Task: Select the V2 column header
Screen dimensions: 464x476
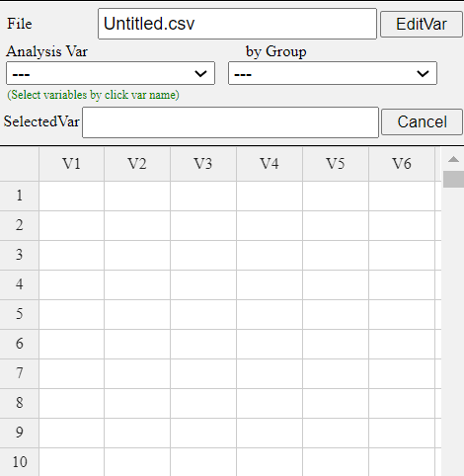Action: 137,164
